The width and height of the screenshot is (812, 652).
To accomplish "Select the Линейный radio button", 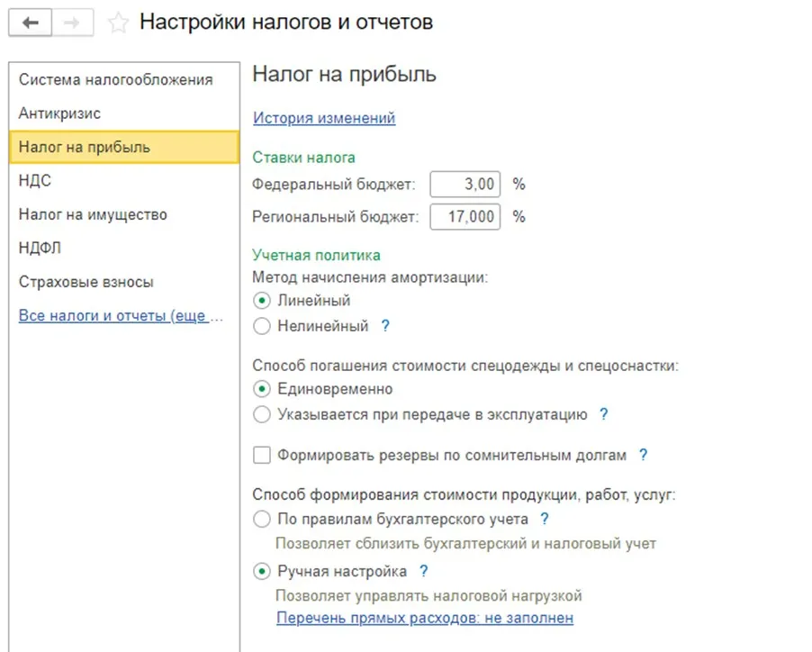I will coord(262,301).
